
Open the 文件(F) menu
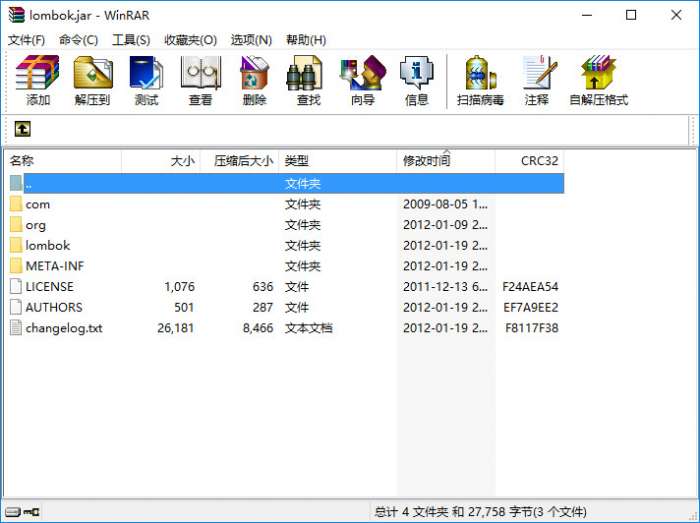[x=26, y=40]
